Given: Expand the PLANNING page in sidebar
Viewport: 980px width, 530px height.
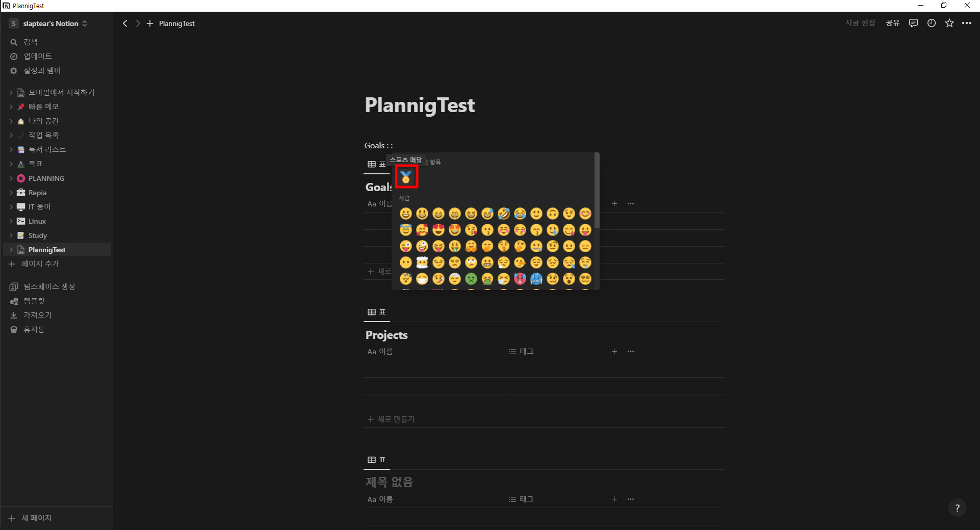Looking at the screenshot, I should [11, 178].
